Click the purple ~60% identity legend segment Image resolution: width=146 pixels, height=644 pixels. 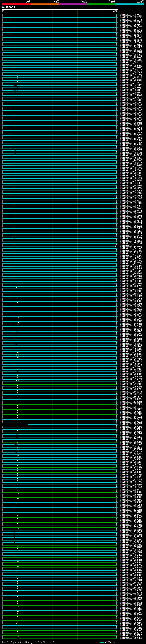[73, 4]
